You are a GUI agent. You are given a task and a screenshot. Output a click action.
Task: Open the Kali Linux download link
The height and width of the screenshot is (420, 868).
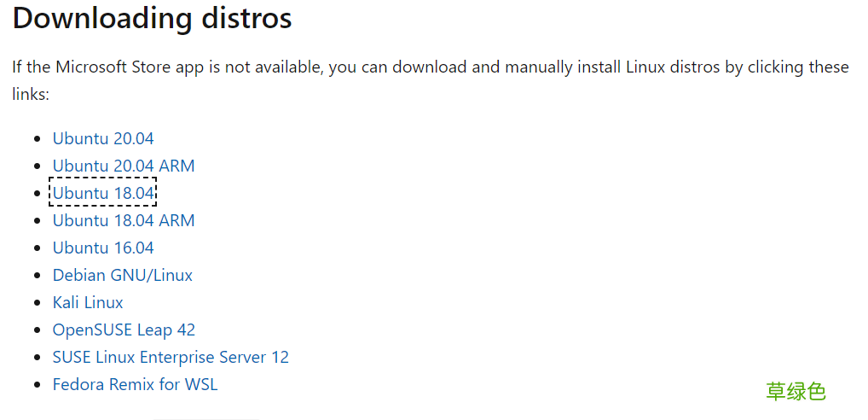pyautogui.click(x=88, y=302)
